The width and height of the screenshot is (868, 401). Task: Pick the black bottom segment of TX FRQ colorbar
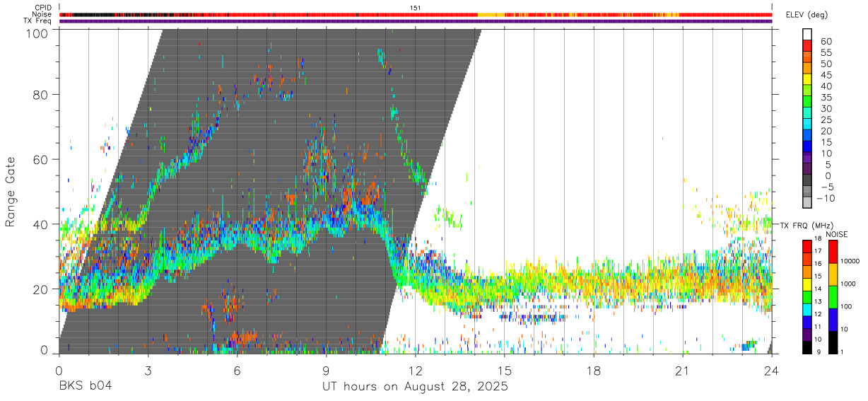807,347
